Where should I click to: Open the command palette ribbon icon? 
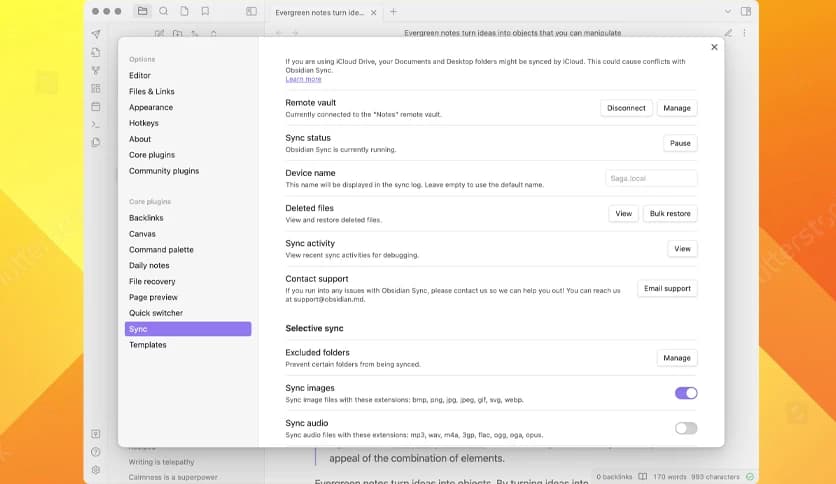95,124
